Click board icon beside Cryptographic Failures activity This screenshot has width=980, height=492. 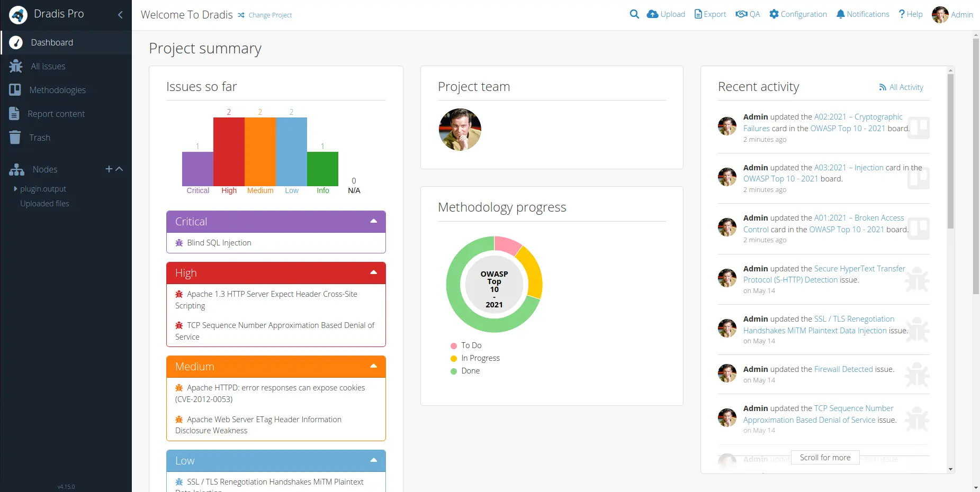point(918,127)
